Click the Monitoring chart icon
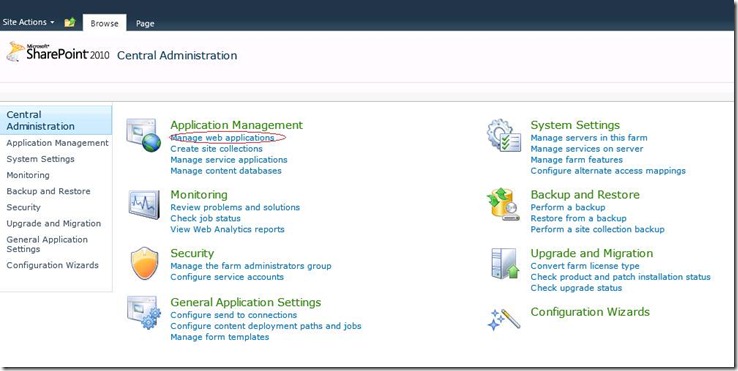 (x=144, y=204)
